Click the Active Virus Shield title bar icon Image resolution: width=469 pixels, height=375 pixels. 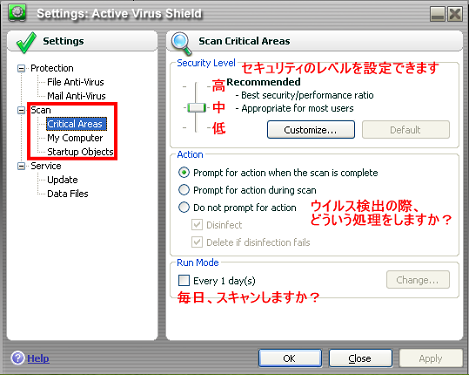(x=17, y=13)
